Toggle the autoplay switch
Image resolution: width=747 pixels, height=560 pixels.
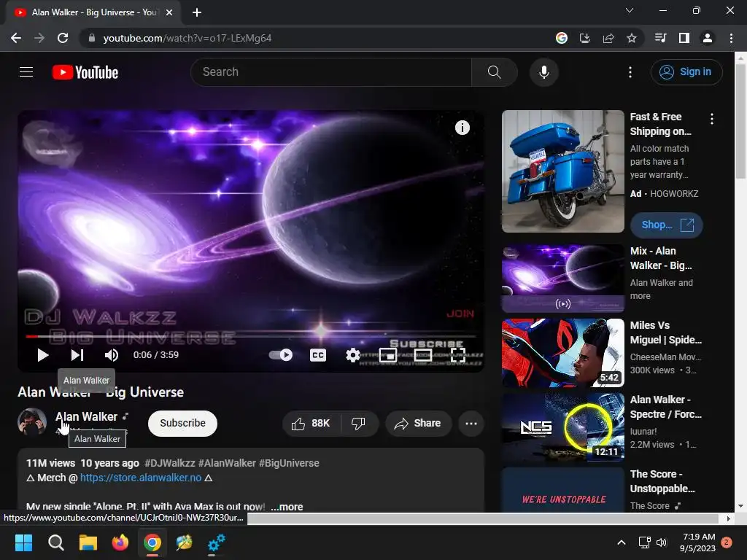tap(281, 355)
